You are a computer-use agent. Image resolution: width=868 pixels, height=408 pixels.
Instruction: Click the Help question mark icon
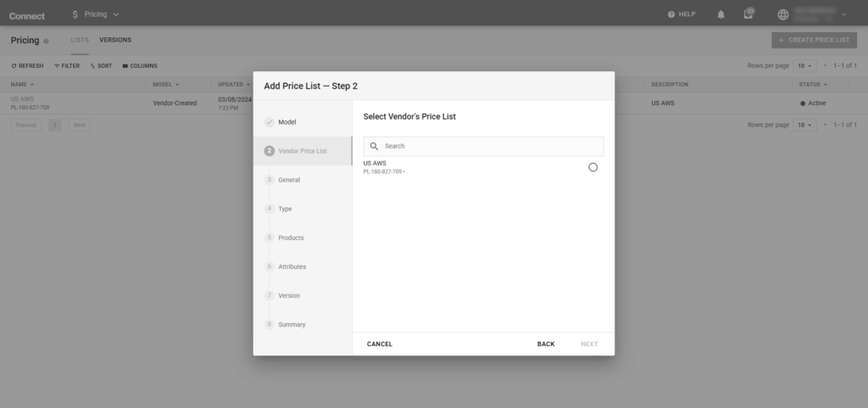click(671, 14)
